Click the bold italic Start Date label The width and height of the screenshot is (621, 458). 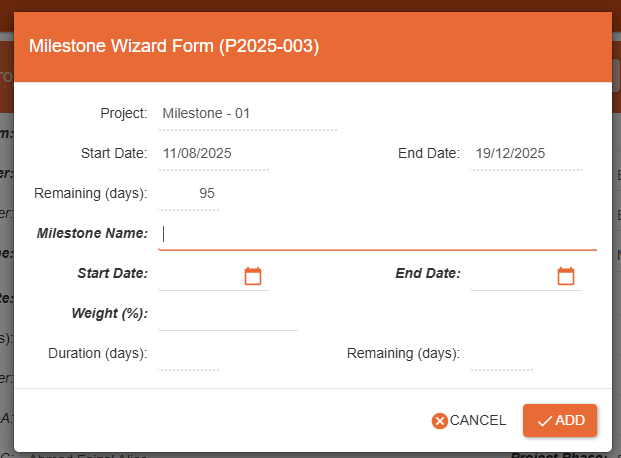pos(113,274)
